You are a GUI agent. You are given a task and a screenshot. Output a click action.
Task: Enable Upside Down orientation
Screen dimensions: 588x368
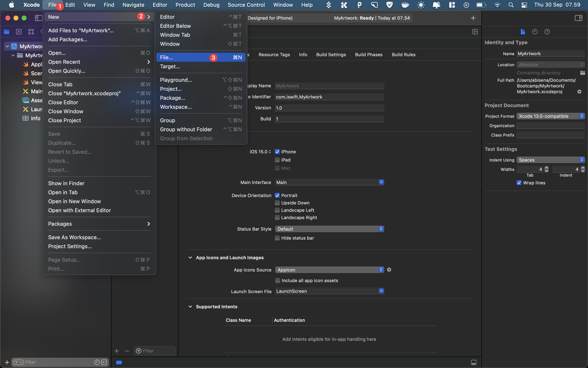coord(277,203)
